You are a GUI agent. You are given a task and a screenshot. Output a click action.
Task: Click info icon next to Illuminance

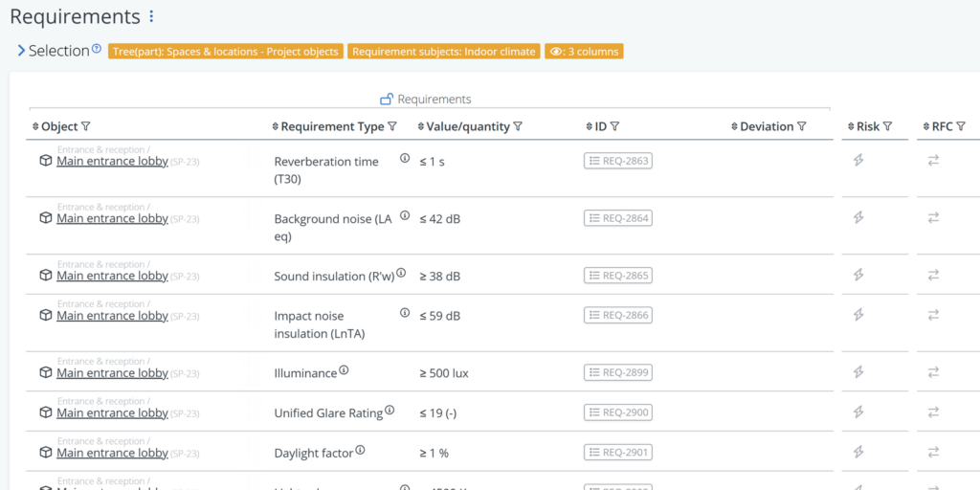pos(344,370)
